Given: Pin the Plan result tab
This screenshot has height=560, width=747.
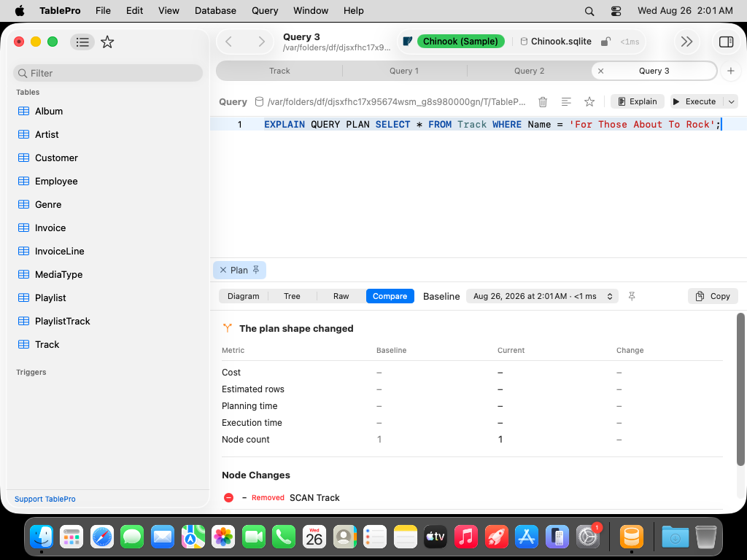Looking at the screenshot, I should coord(256,270).
